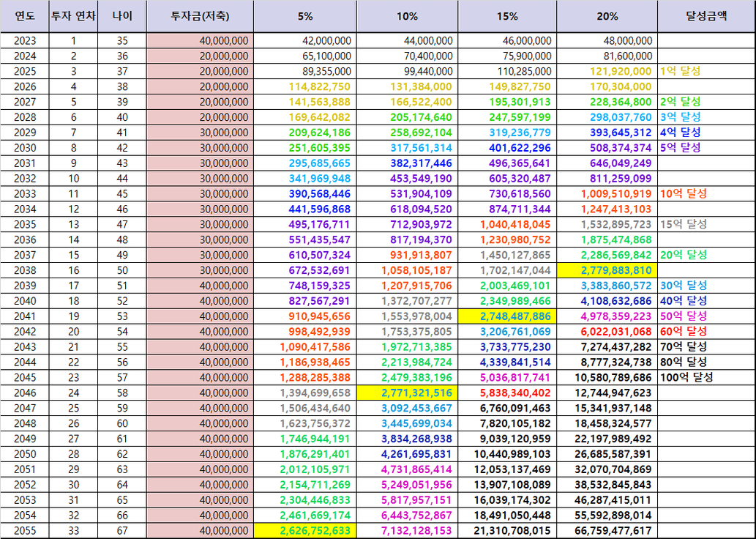Click the cell showing 508,374,374
The height and width of the screenshot is (539, 756).
pos(607,148)
